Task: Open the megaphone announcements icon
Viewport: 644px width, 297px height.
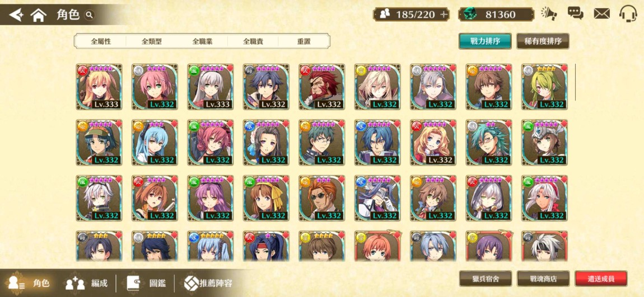Action: (549, 14)
